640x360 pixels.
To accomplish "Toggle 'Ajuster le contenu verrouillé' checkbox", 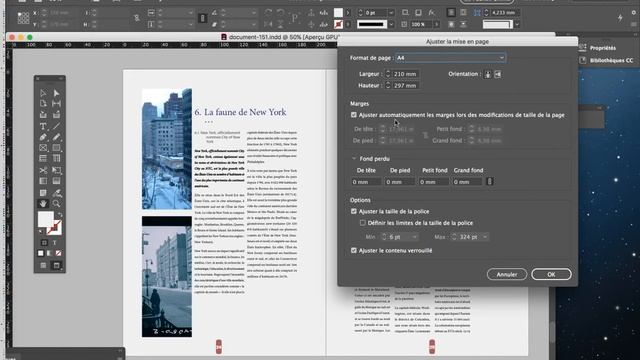I will [354, 251].
